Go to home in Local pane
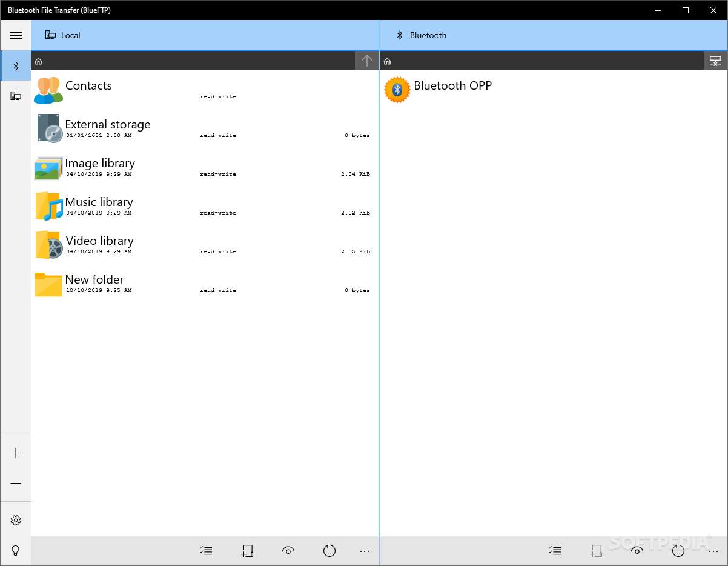The width and height of the screenshot is (728, 566). (39, 61)
